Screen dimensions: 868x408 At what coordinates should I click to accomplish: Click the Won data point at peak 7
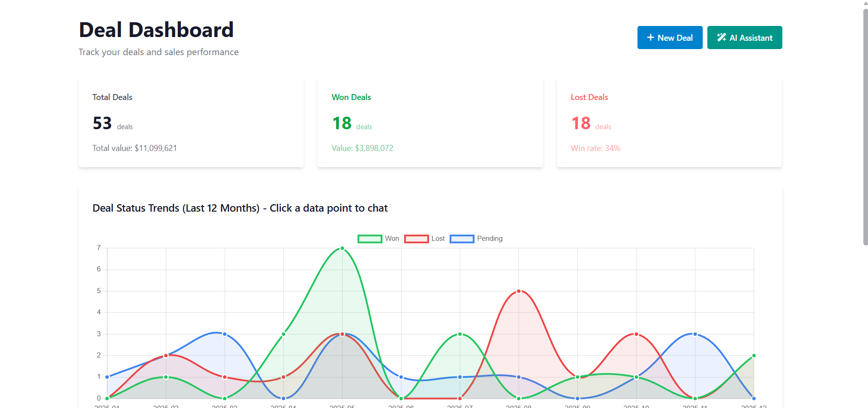point(342,248)
